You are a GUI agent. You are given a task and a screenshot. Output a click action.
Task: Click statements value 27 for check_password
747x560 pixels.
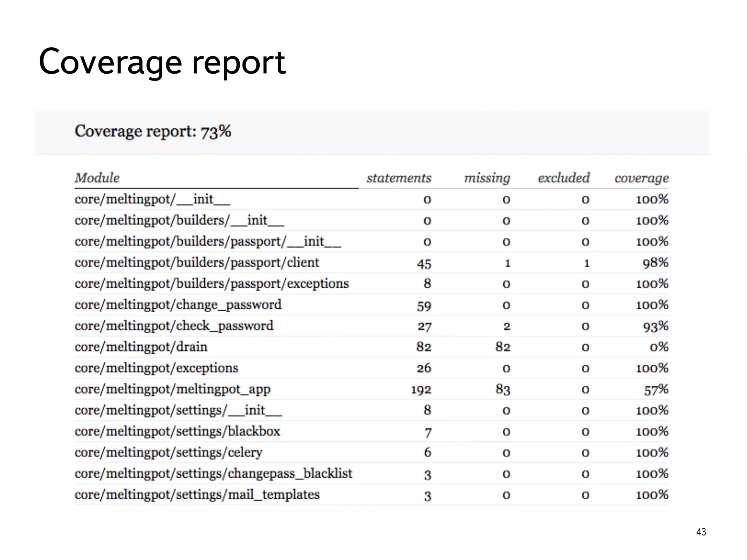pyautogui.click(x=425, y=327)
